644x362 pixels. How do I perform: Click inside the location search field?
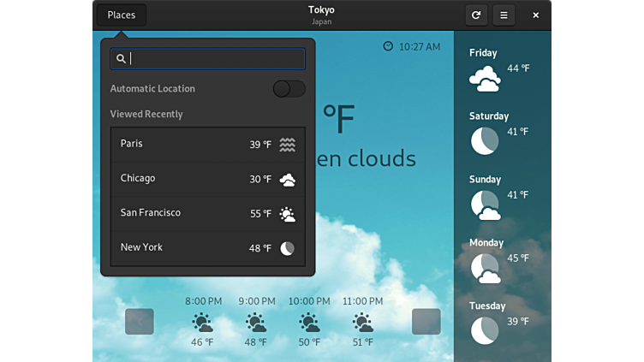[214, 59]
